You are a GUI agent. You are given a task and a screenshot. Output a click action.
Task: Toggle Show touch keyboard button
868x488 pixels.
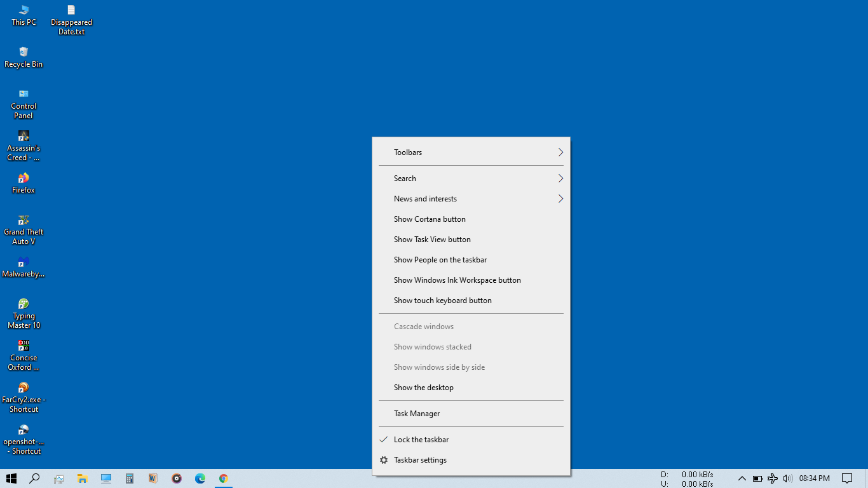(x=442, y=300)
